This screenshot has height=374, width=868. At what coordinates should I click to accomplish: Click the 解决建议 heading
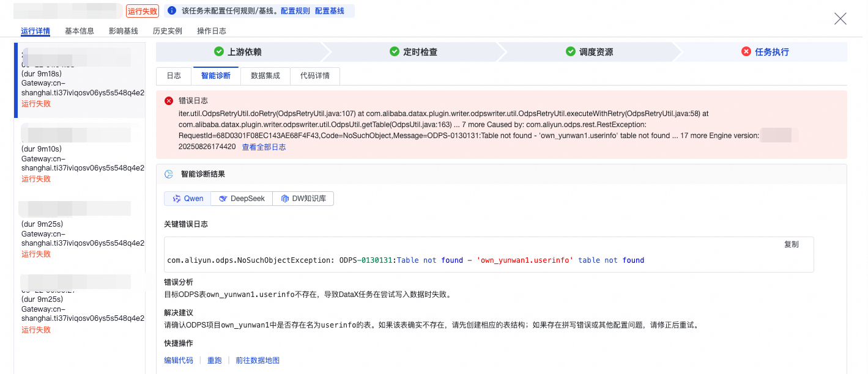179,313
